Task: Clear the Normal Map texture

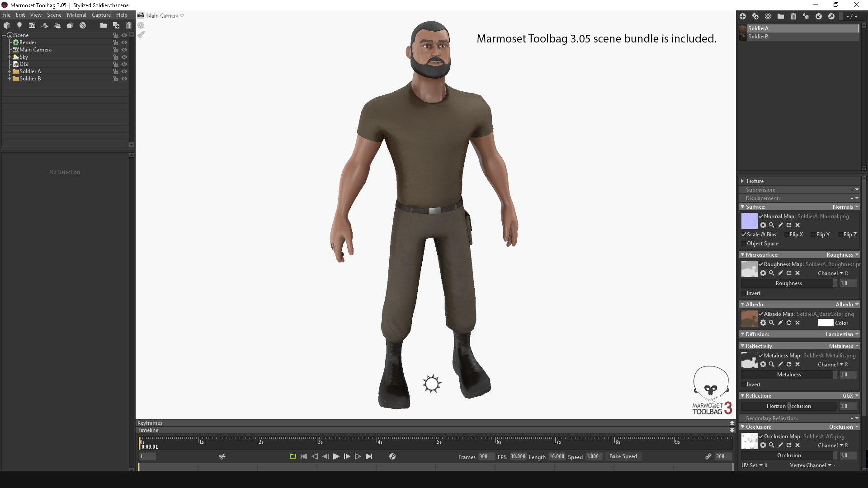Action: (x=797, y=225)
